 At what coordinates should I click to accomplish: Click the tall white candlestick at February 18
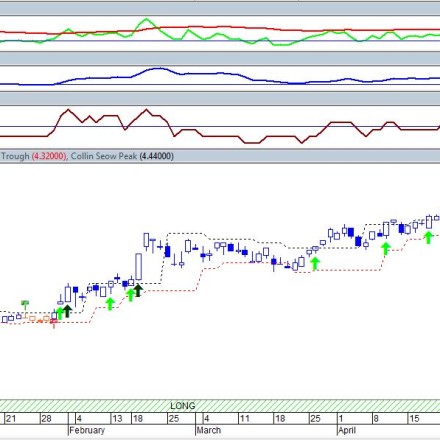[139, 267]
